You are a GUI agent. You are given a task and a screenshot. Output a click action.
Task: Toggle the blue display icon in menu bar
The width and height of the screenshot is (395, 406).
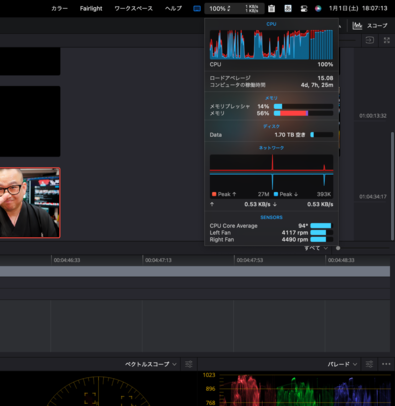tap(197, 9)
